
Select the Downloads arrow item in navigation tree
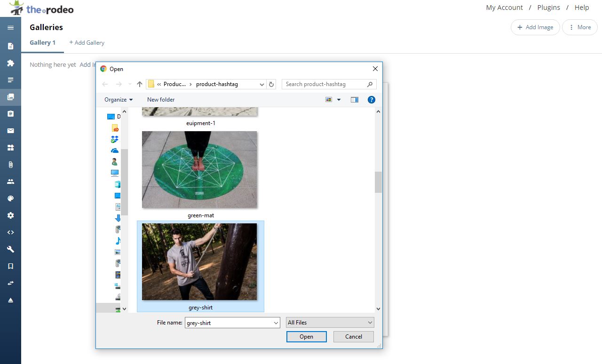(118, 218)
